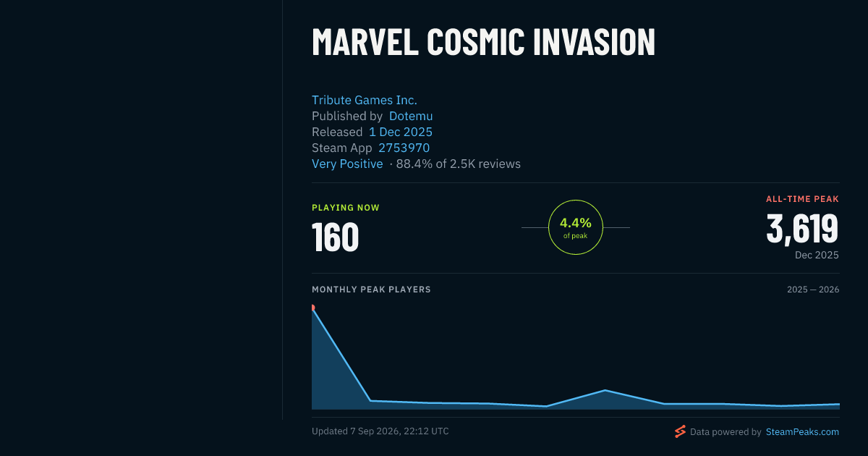
Task: Click the 4.4% of peak circle
Action: pyautogui.click(x=576, y=227)
